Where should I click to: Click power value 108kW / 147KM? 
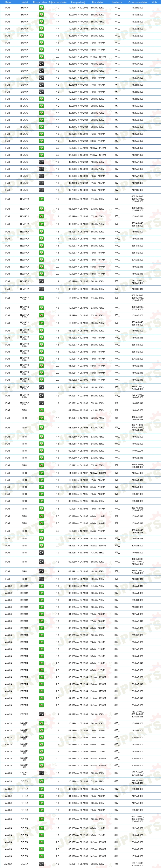98,148
